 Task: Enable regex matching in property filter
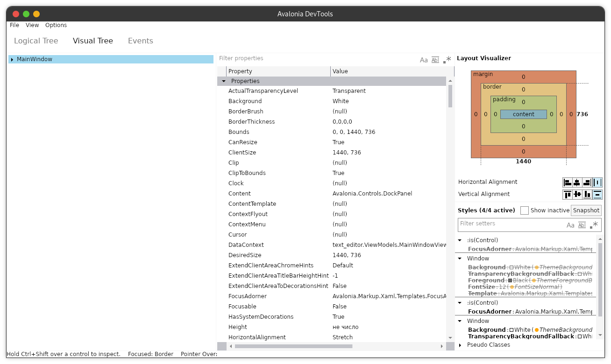[x=447, y=59]
